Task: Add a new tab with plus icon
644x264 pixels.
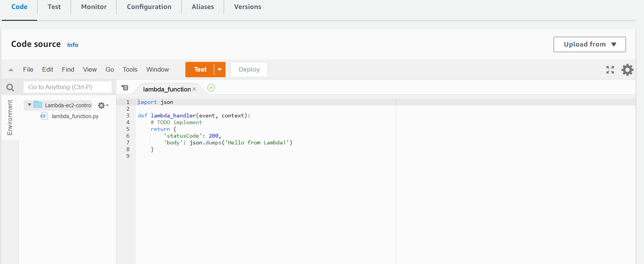Action: [x=211, y=88]
